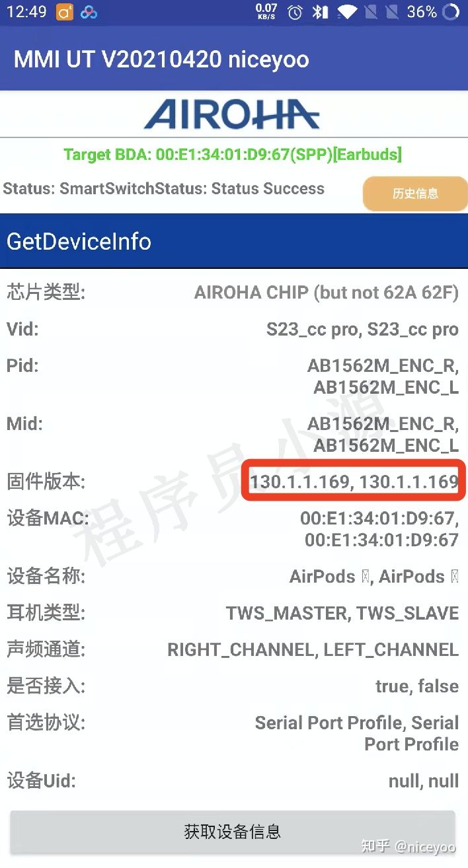Select the 设备MAC address value

point(379,529)
